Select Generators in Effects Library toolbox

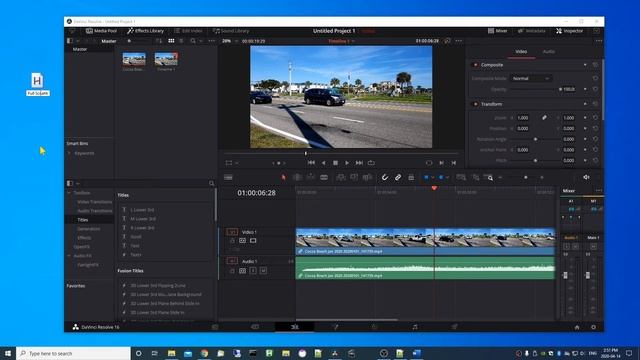[89, 229]
